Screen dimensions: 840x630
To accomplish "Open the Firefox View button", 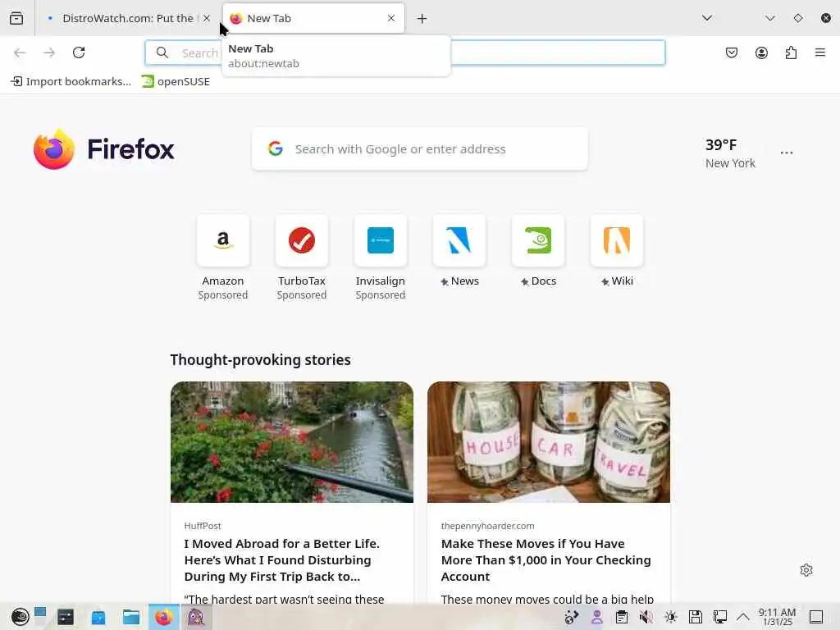I will click(16, 18).
